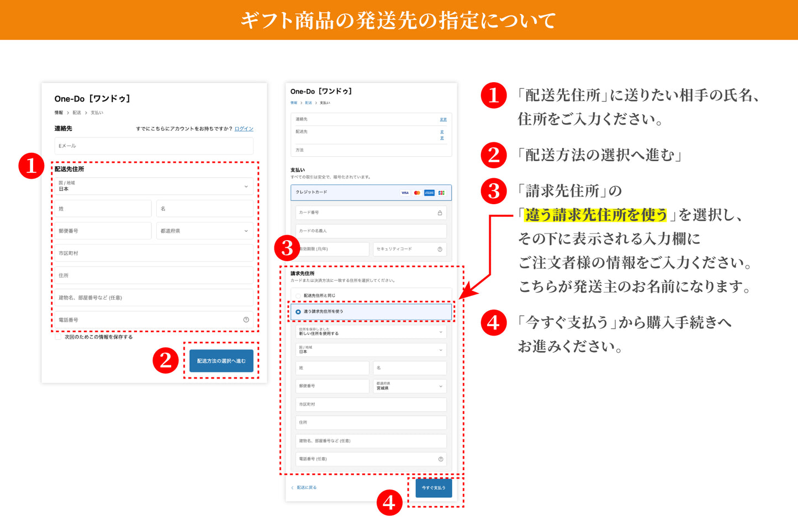Open the 新しい住所を使用する saved address dropdown
The image size is (798, 532).
(371, 332)
